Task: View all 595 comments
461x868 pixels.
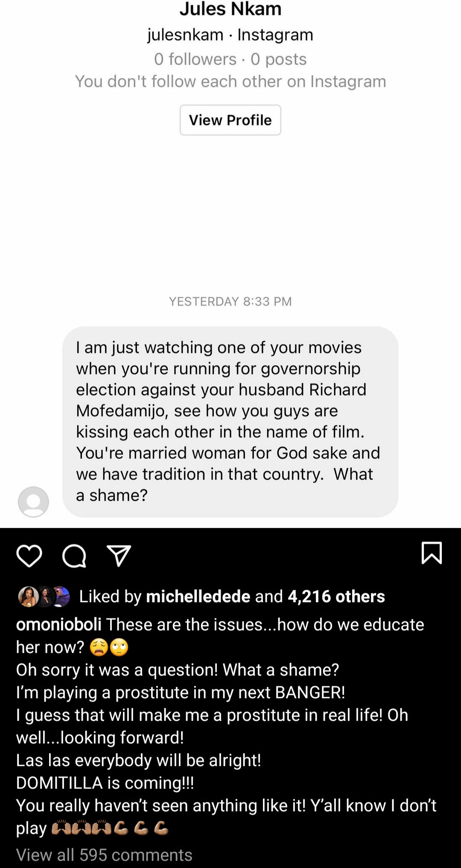Action: point(104,855)
